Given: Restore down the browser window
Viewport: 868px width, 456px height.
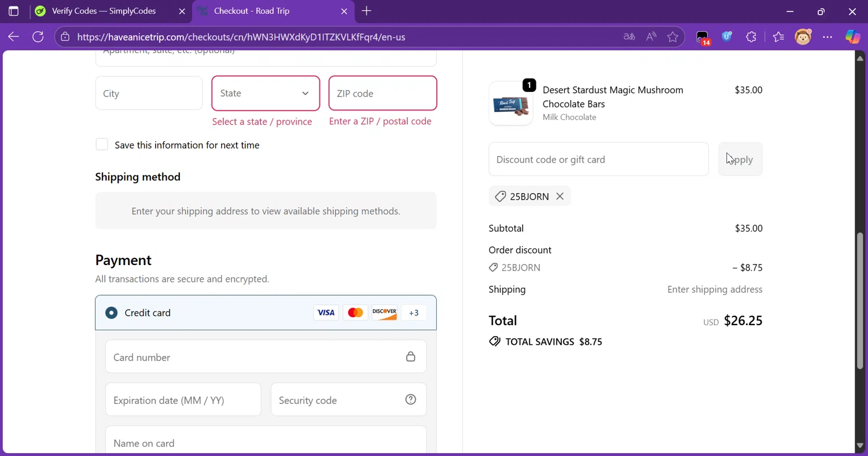Looking at the screenshot, I should click(821, 11).
